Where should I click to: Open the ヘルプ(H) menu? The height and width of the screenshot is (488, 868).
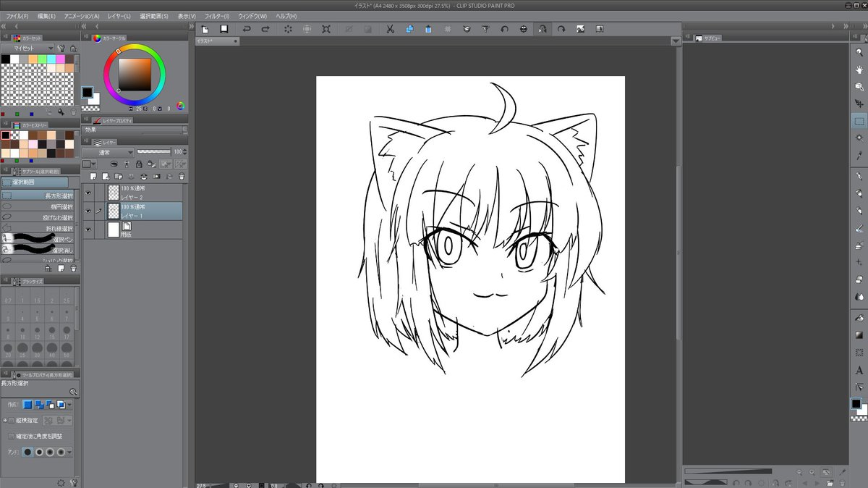coord(286,16)
